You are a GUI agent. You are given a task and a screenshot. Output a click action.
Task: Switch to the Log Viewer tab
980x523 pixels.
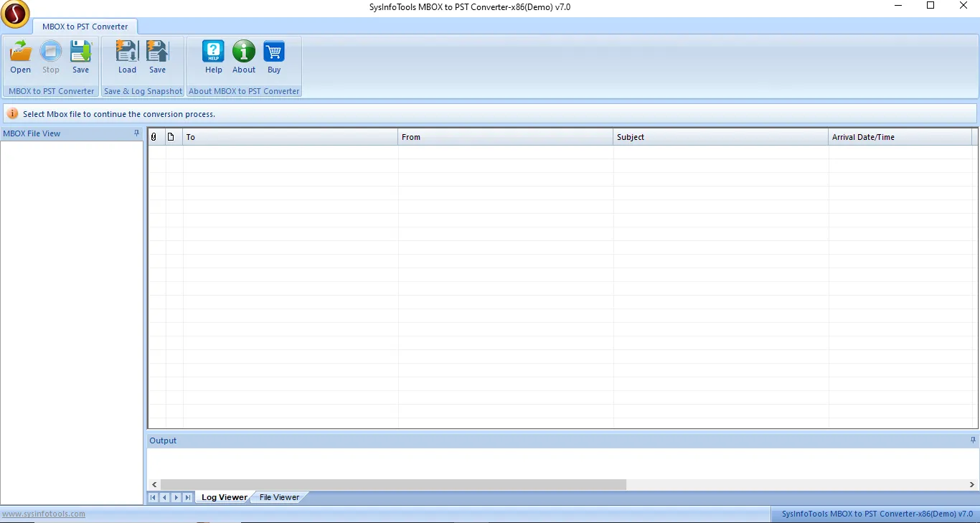point(224,497)
